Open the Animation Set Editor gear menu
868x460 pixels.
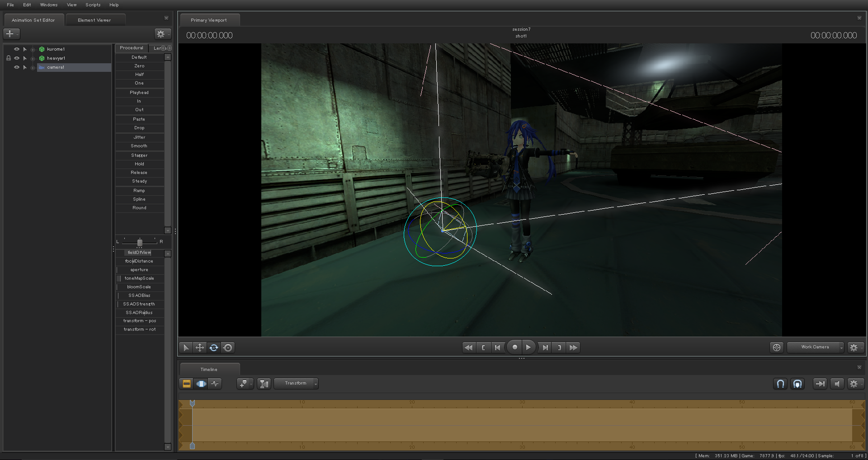tap(163, 34)
